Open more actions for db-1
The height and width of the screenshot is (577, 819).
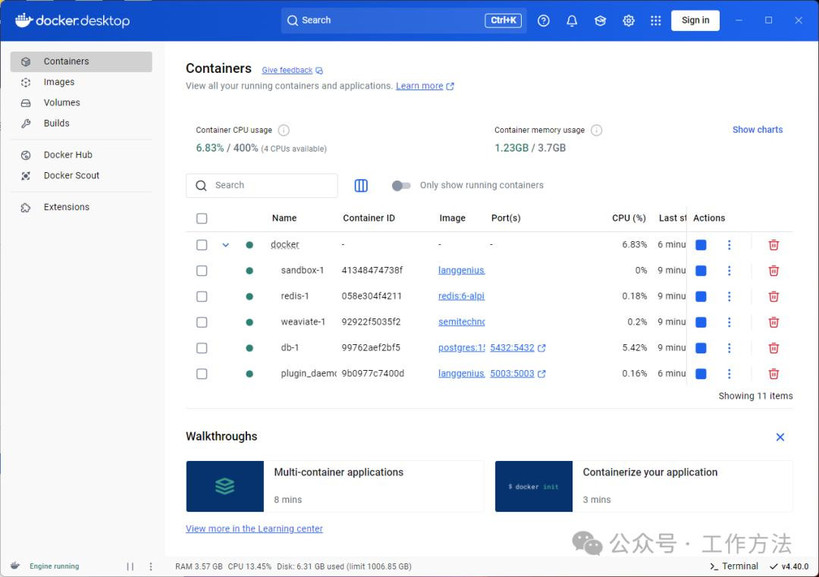tap(729, 348)
